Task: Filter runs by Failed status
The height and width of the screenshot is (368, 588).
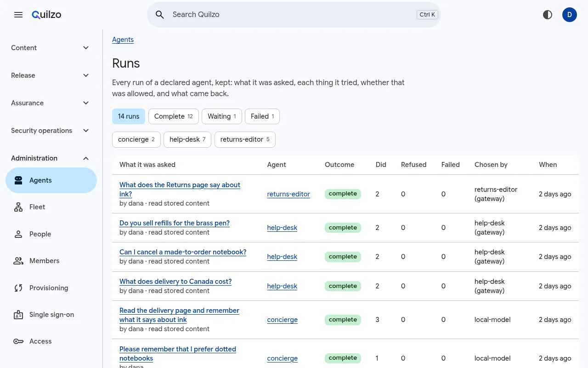Action: point(262,116)
